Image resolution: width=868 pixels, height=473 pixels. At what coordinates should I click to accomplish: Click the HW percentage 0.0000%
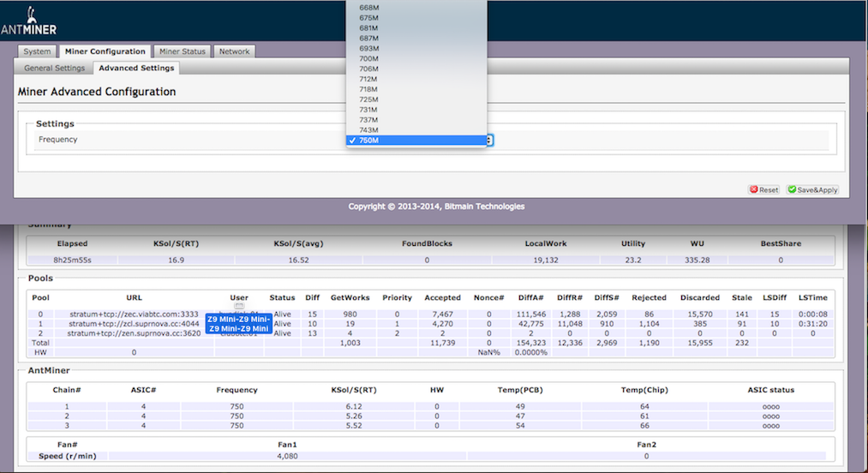[x=531, y=352]
